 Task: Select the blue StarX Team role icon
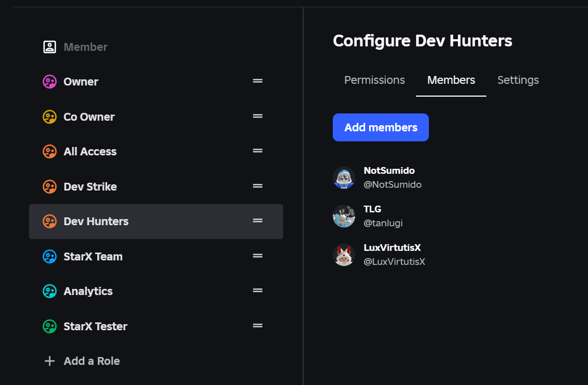(49, 256)
